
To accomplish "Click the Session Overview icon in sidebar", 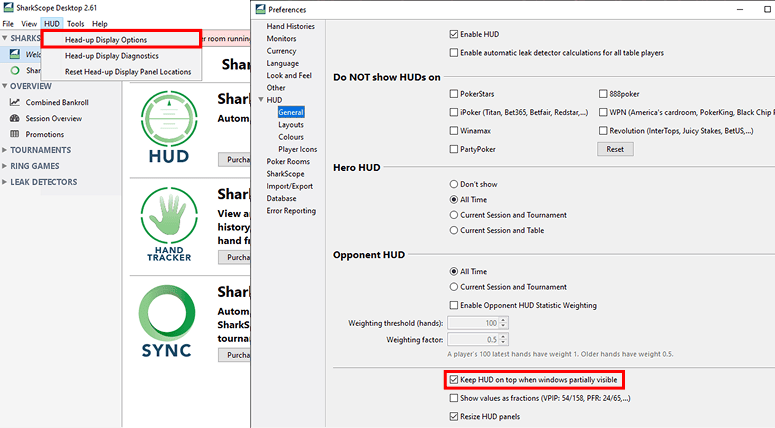I will (15, 118).
